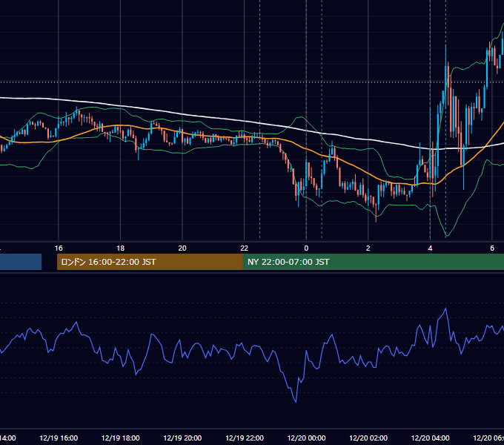Click the 20 hour label on upper axis
504x445 pixels.
(x=182, y=248)
